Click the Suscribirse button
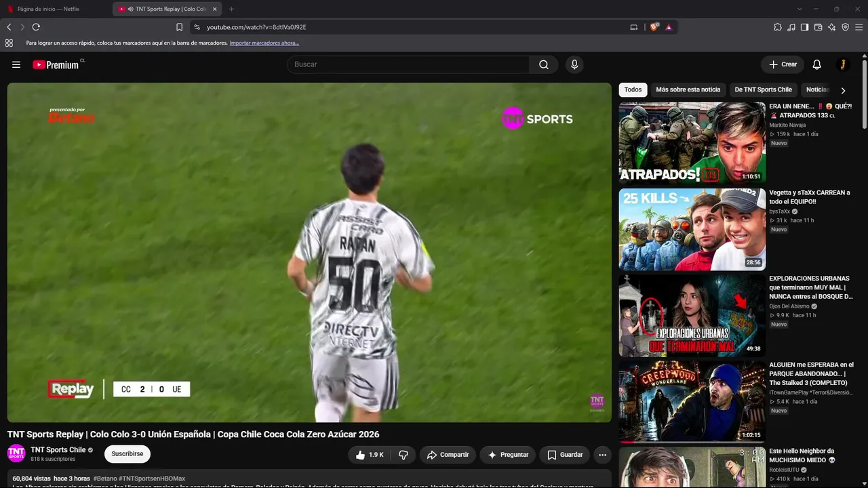This screenshot has height=488, width=868. [127, 454]
